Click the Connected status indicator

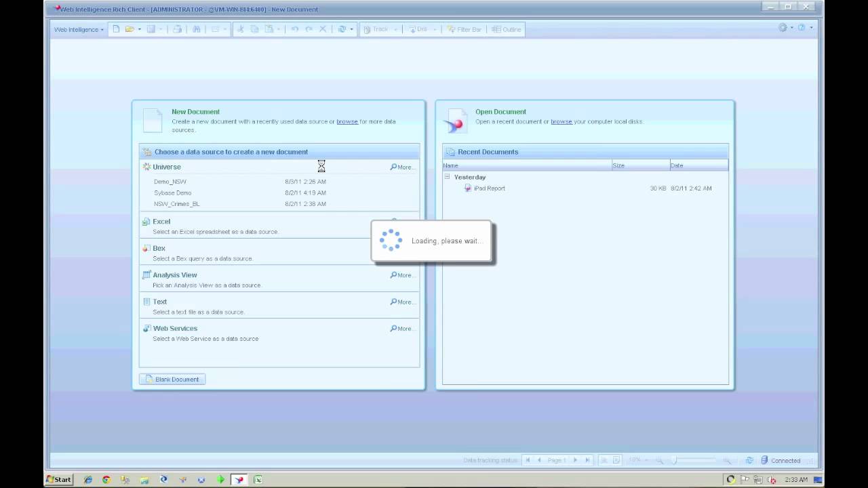(781, 460)
